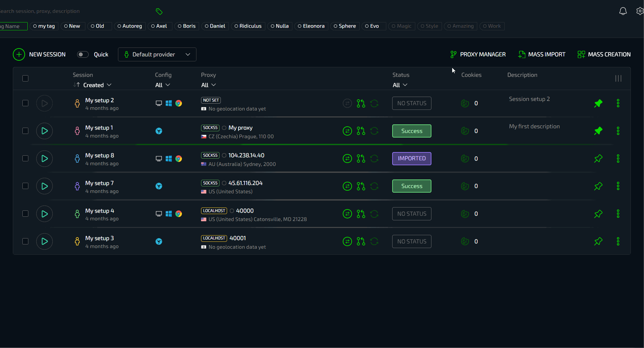Check the box for My setup 8
The height and width of the screenshot is (348, 644).
pyautogui.click(x=25, y=159)
